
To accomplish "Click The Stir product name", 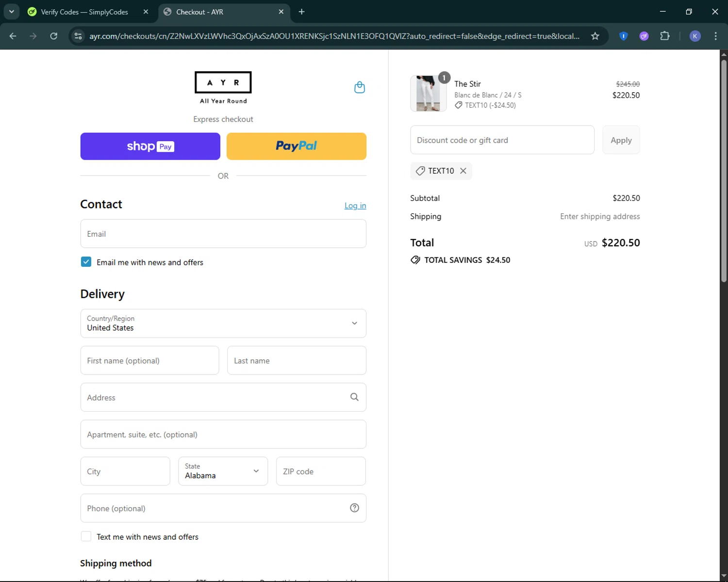I will [x=467, y=84].
